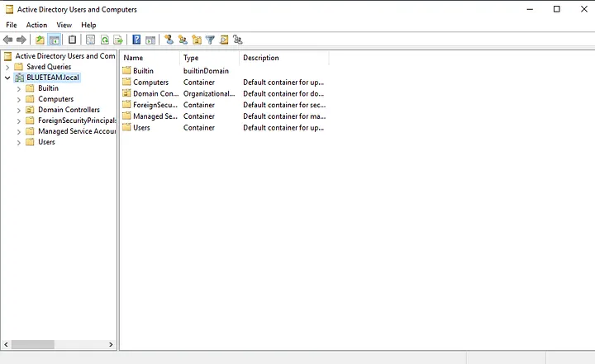This screenshot has height=364, width=595.
Task: Select Domain Con... row in list
Action: click(155, 93)
